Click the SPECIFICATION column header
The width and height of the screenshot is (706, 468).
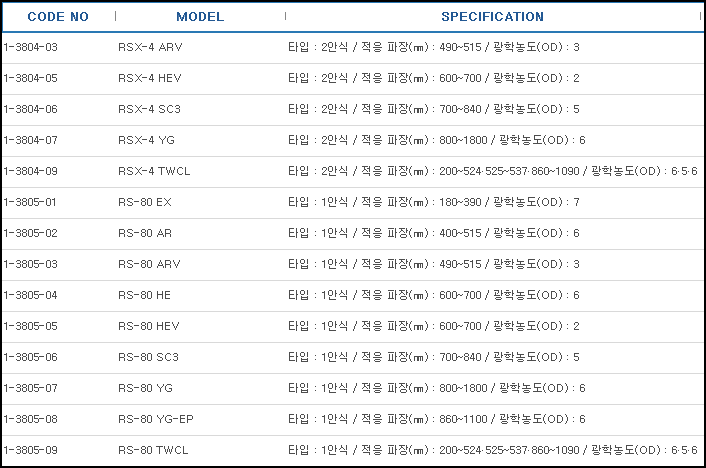(x=492, y=17)
